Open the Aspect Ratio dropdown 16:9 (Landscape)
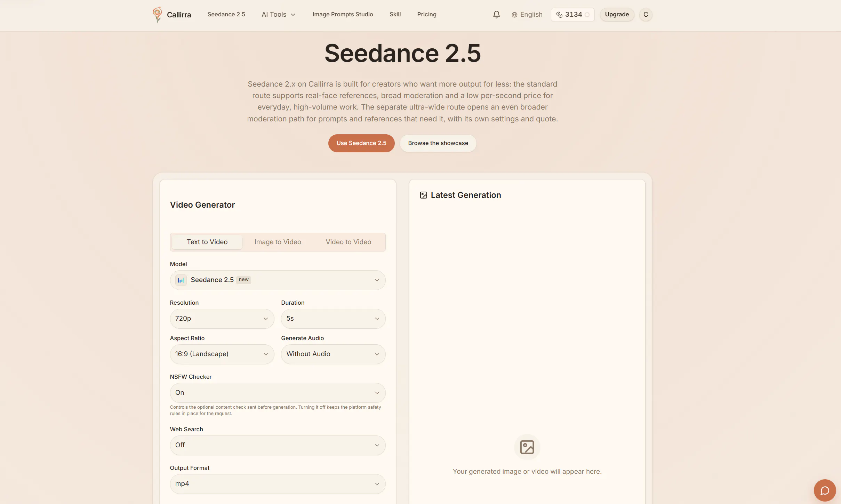This screenshot has width=841, height=504. 222,354
